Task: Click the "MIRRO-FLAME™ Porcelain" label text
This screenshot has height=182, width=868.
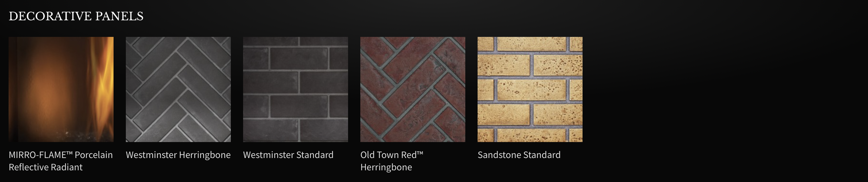Action: point(61,155)
